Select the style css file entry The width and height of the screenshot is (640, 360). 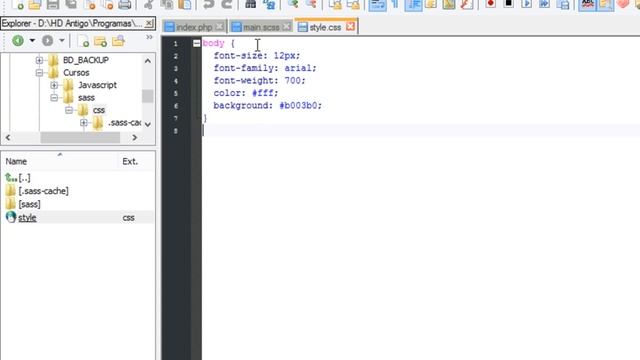(x=78, y=218)
